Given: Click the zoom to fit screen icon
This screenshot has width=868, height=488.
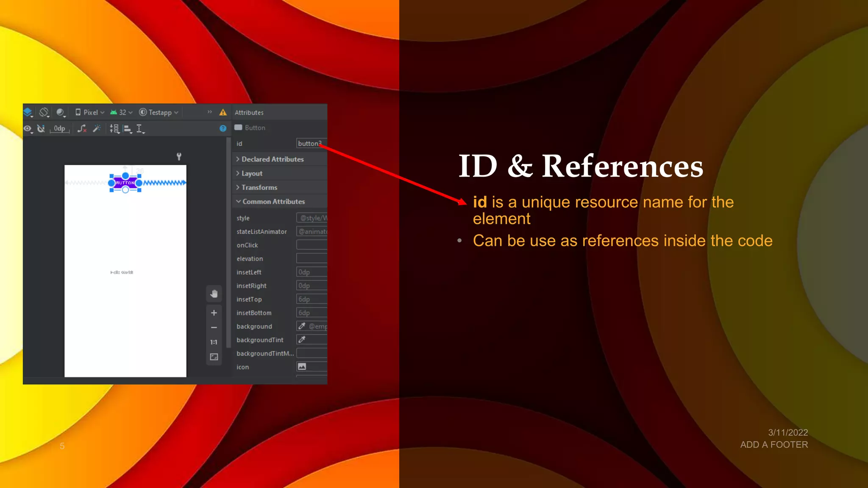Looking at the screenshot, I should pos(214,357).
